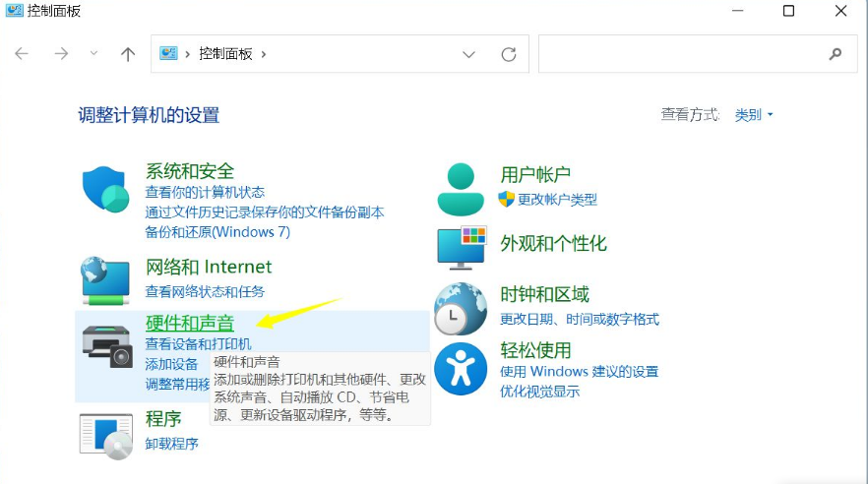Click the 用户帐户 person icon
Viewport: 868px width, 484px height.
[461, 189]
